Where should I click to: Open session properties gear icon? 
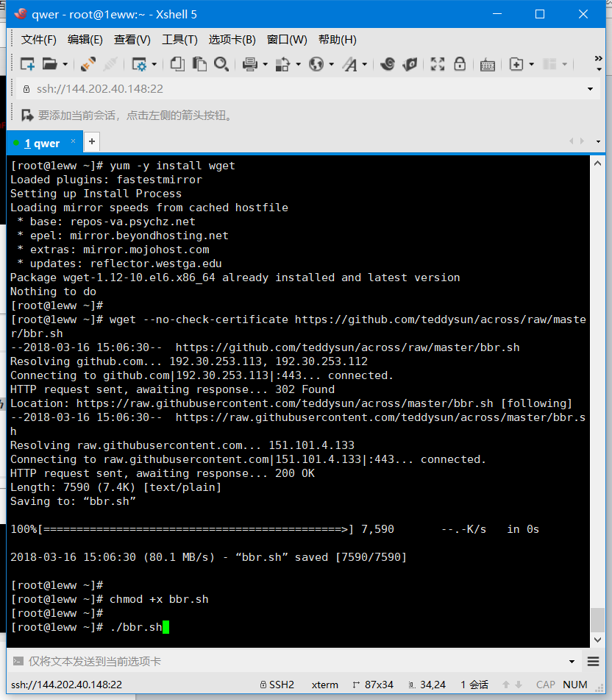140,64
